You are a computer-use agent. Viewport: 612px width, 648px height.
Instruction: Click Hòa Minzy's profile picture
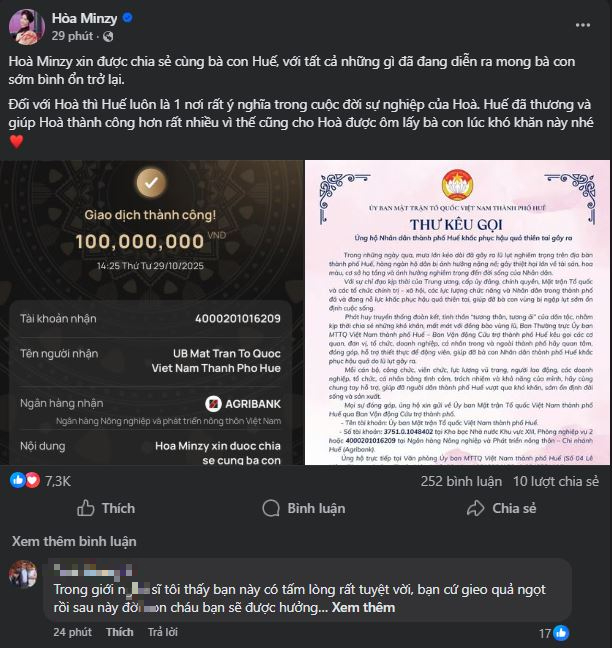point(27,26)
